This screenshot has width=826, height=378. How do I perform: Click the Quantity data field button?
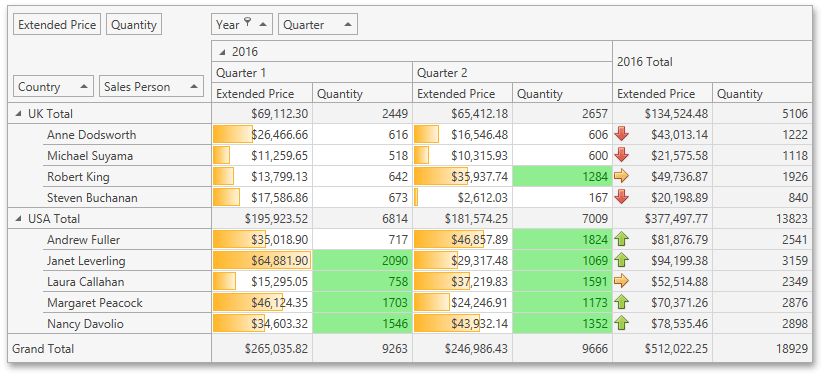tap(134, 25)
